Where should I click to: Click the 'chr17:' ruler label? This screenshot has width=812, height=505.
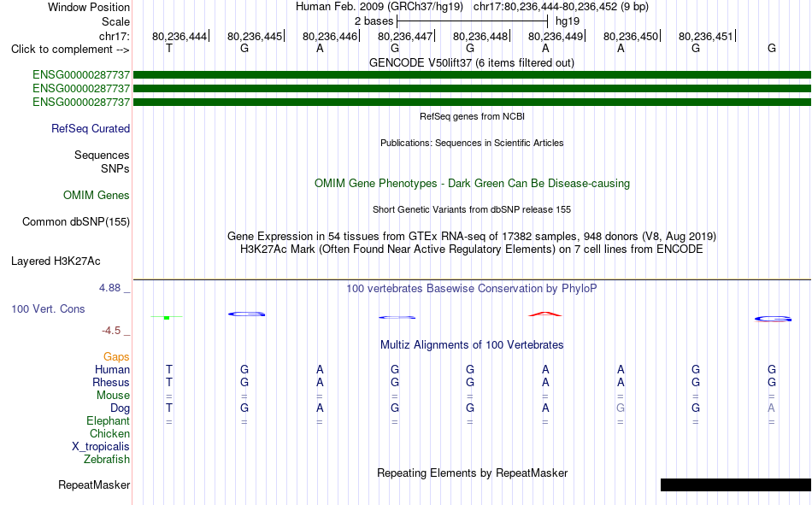tap(115, 36)
